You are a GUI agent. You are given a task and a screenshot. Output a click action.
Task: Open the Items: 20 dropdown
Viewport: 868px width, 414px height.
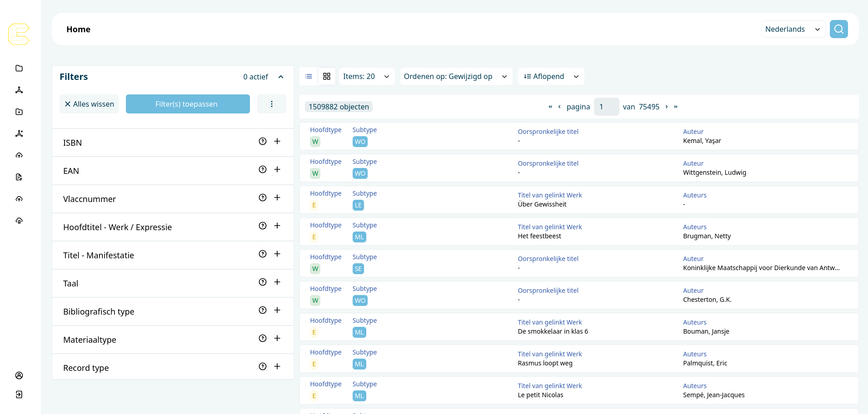coord(366,76)
